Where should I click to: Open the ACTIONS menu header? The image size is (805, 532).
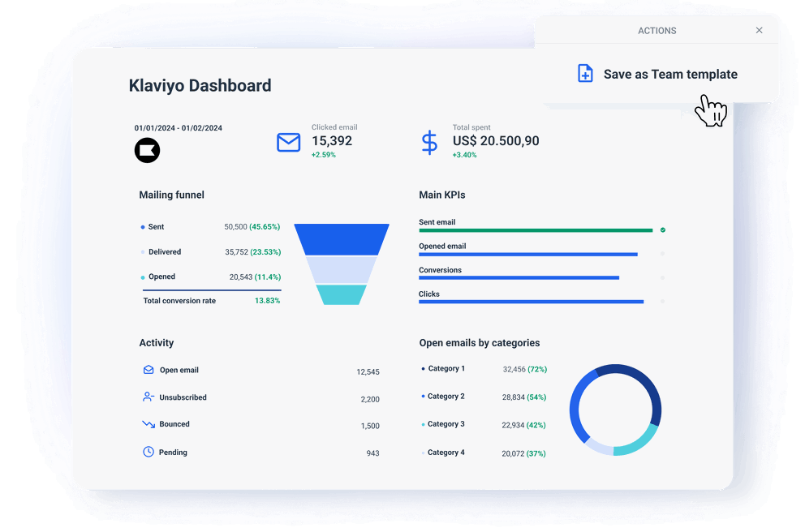click(x=657, y=30)
